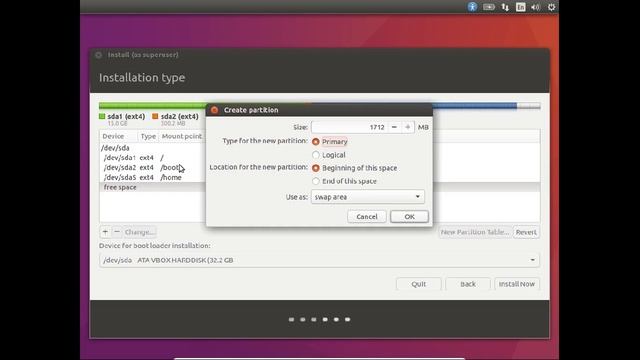Click the Quit button

pyautogui.click(x=418, y=284)
